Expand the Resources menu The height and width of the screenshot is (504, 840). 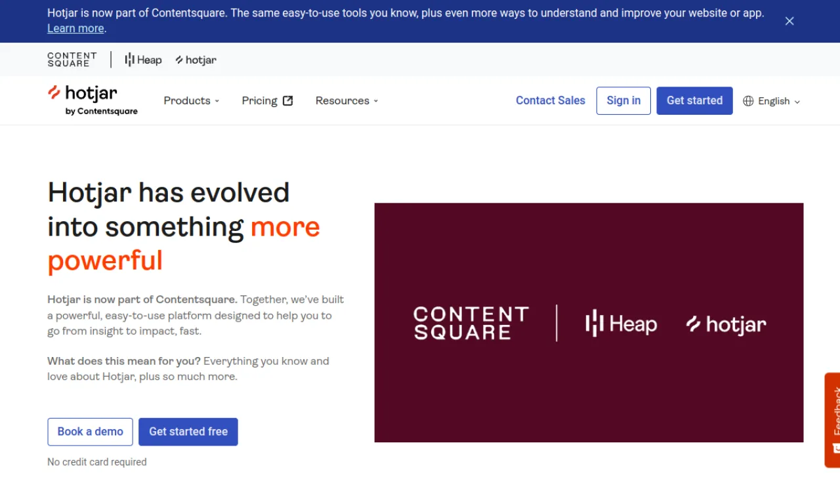click(x=346, y=100)
